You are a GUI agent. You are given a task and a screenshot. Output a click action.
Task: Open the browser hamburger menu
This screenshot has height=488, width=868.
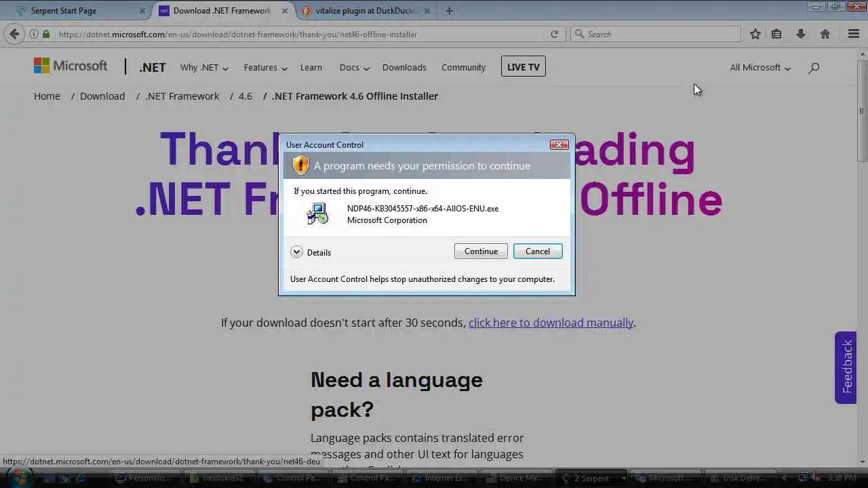(854, 34)
